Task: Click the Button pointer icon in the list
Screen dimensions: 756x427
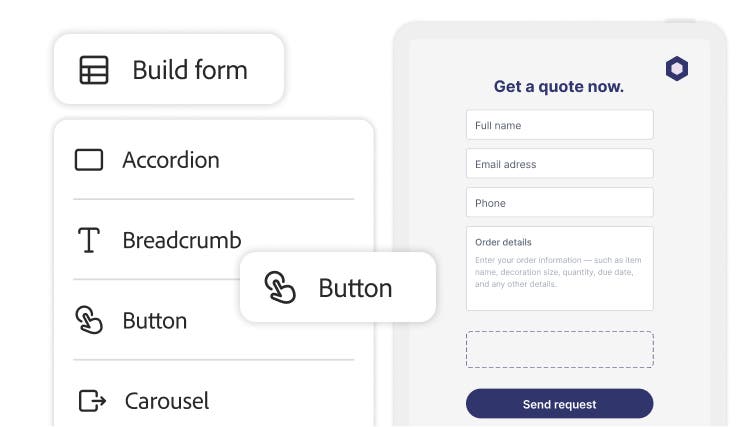Action: coord(89,320)
